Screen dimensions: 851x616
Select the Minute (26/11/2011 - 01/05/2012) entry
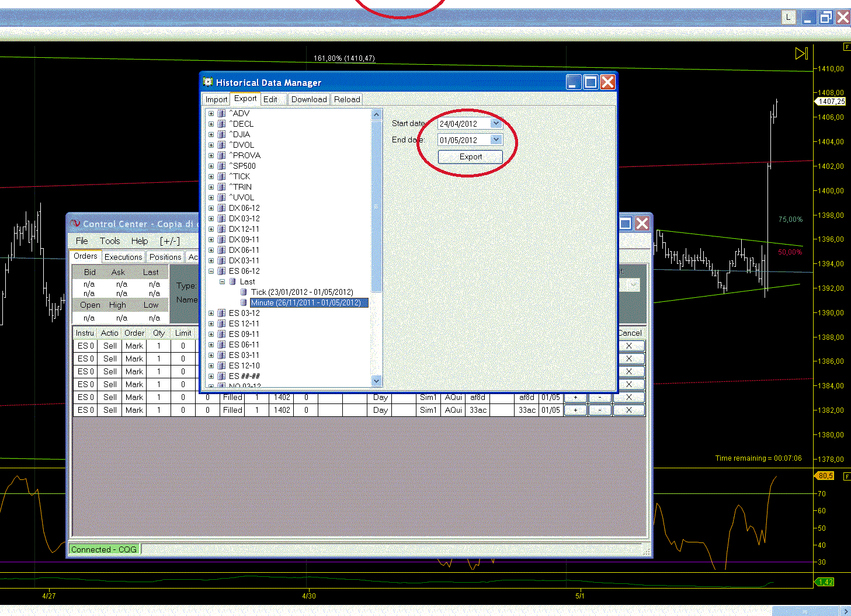pos(309,302)
